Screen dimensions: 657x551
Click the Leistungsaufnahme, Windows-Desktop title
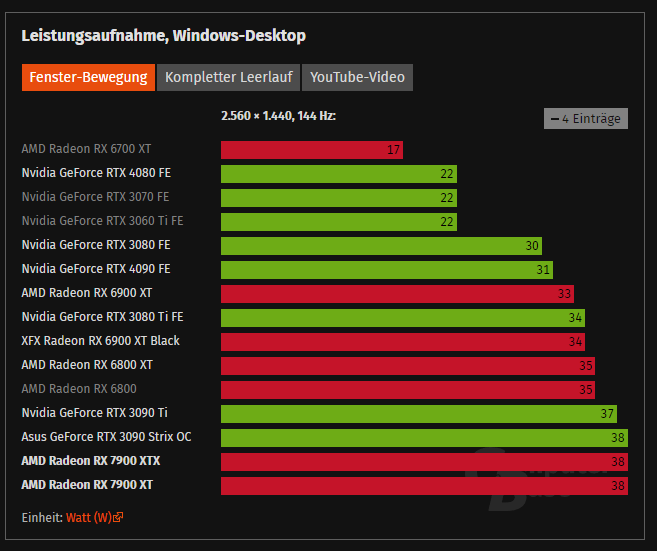pyautogui.click(x=164, y=36)
